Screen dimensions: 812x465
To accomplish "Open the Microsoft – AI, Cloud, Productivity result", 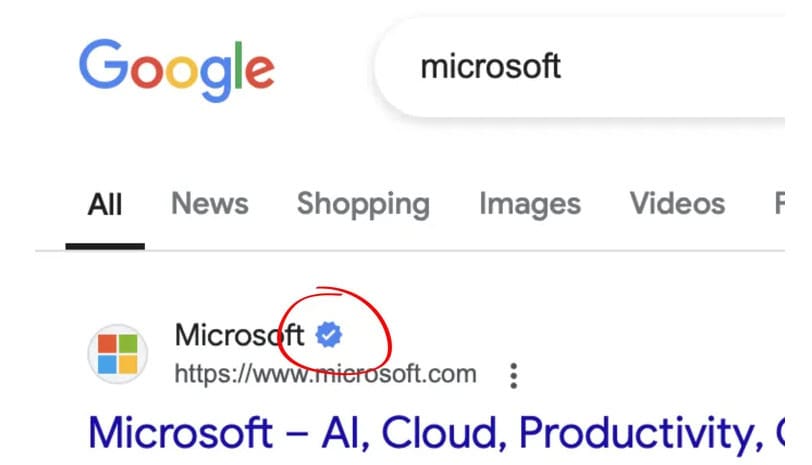I will coord(437,433).
